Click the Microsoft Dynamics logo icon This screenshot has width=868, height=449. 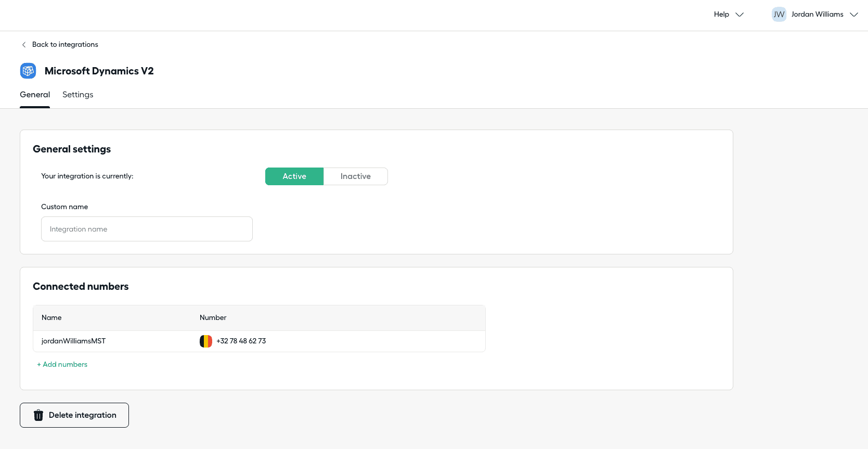(x=28, y=71)
